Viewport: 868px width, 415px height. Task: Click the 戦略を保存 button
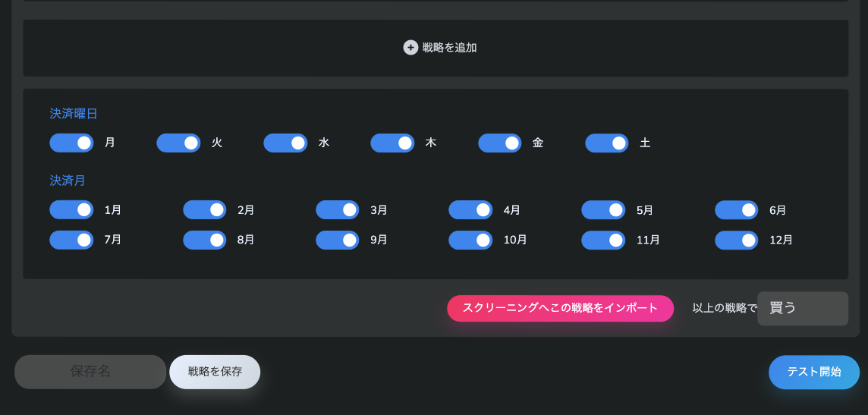click(x=215, y=372)
